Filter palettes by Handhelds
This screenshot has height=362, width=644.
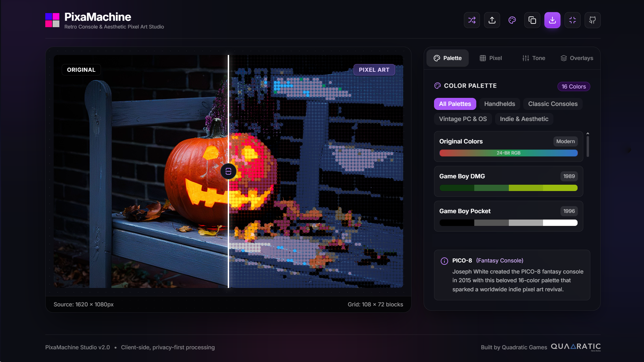pyautogui.click(x=499, y=104)
